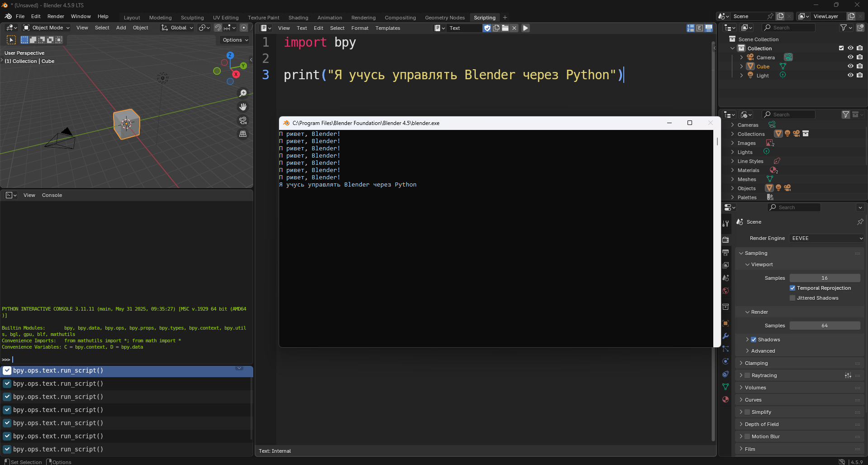
Task: Click the Outliner search field at top
Action: click(788, 28)
